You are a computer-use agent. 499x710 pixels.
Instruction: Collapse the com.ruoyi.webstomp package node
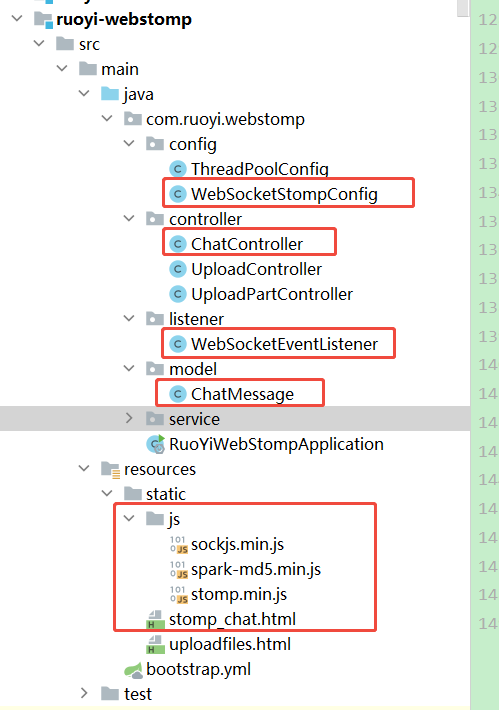(107, 119)
